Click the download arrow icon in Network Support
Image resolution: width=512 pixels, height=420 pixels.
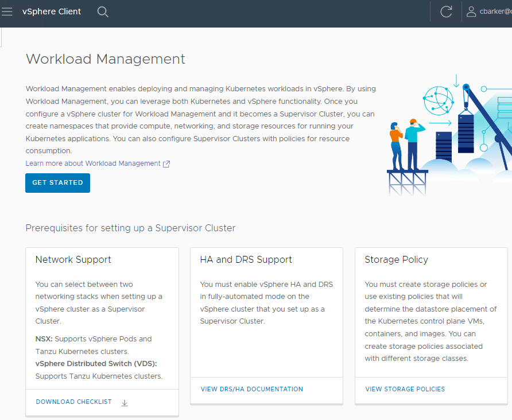tap(125, 403)
